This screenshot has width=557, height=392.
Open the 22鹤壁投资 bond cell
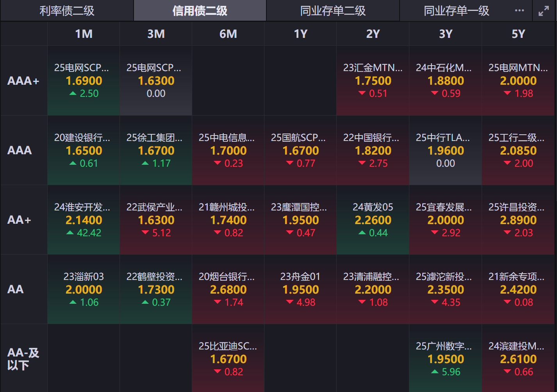[156, 289]
